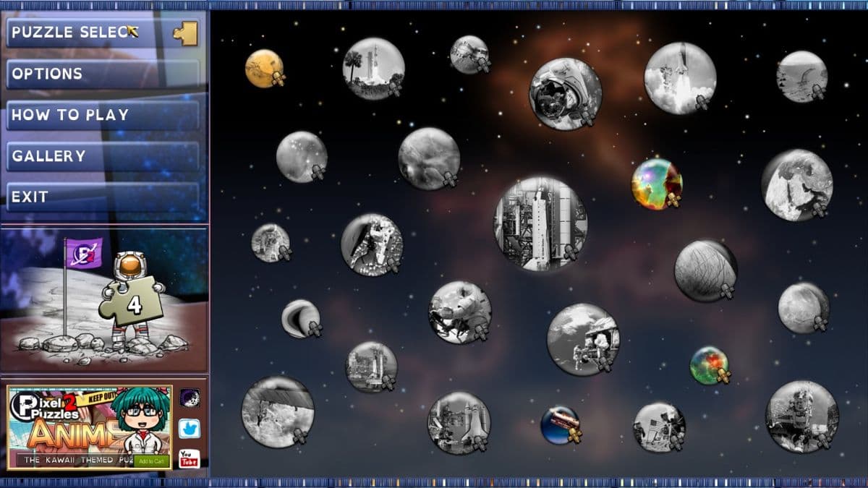
Task: Select How To Play
Action: tap(103, 115)
